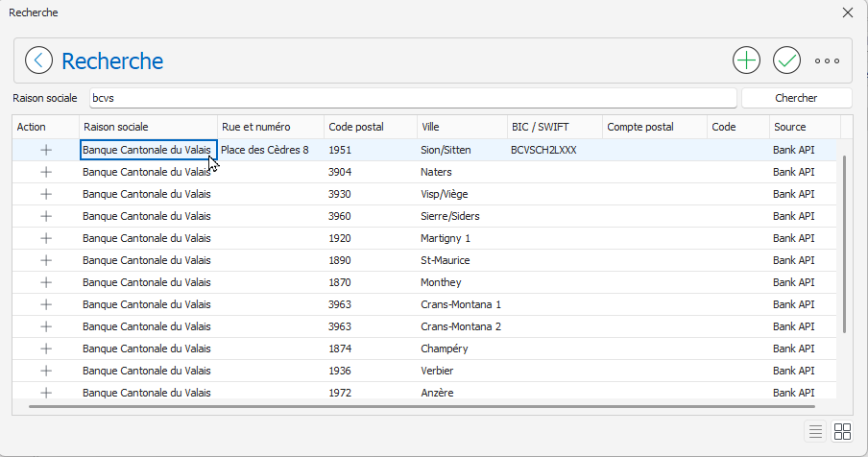The image size is (868, 457).
Task: Select the Verbier city cell
Action: point(462,372)
